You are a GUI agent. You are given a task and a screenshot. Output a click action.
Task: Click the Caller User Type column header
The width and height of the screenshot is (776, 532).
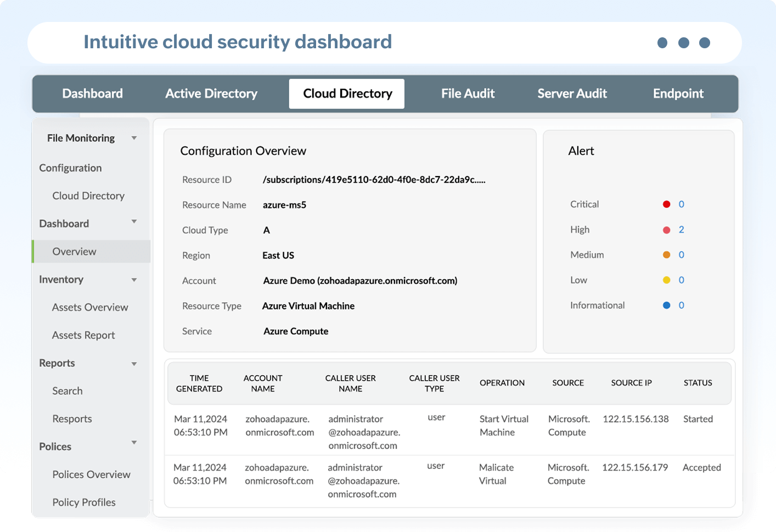[x=434, y=383]
